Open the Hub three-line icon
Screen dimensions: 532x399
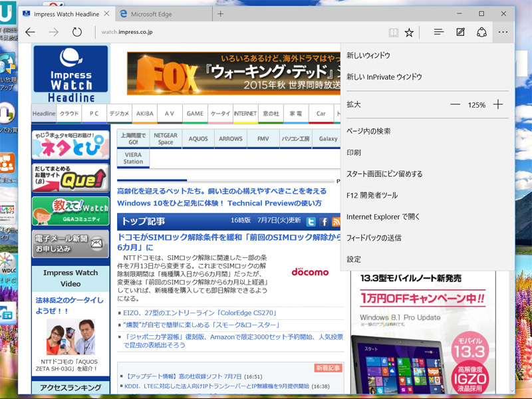[x=439, y=32]
